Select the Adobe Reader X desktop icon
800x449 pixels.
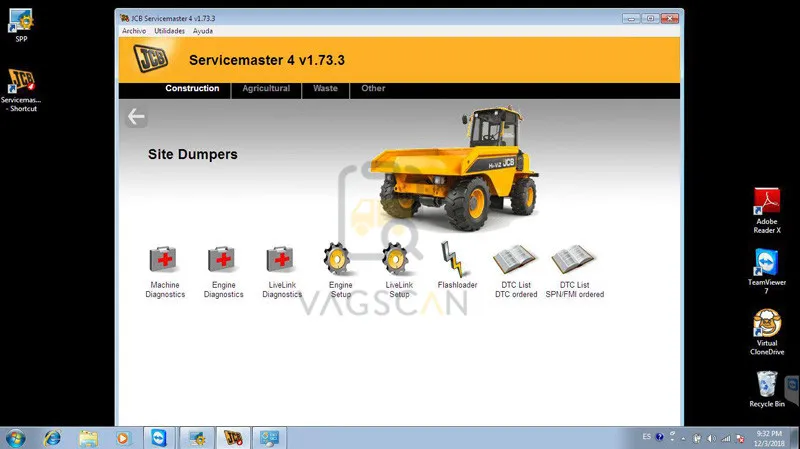pos(767,211)
